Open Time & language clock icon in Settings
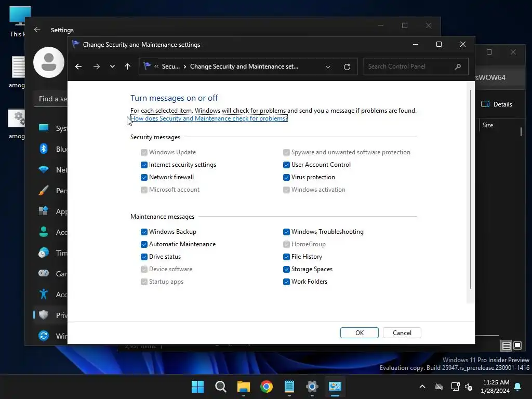 [44, 253]
